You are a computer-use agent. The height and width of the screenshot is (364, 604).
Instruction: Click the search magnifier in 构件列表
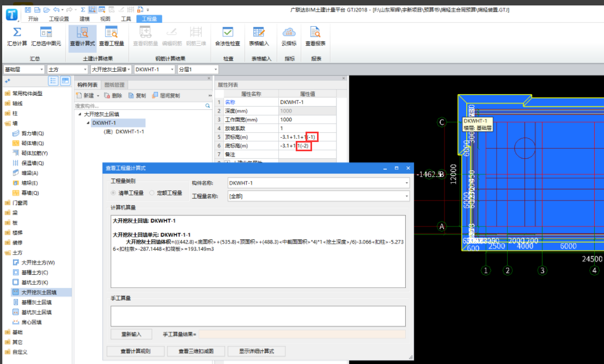(x=208, y=106)
